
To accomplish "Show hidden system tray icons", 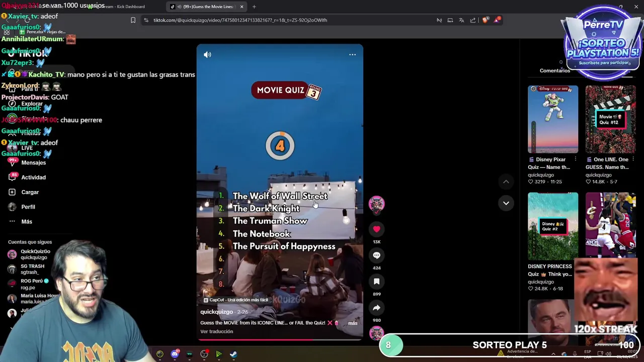I will coord(553,353).
